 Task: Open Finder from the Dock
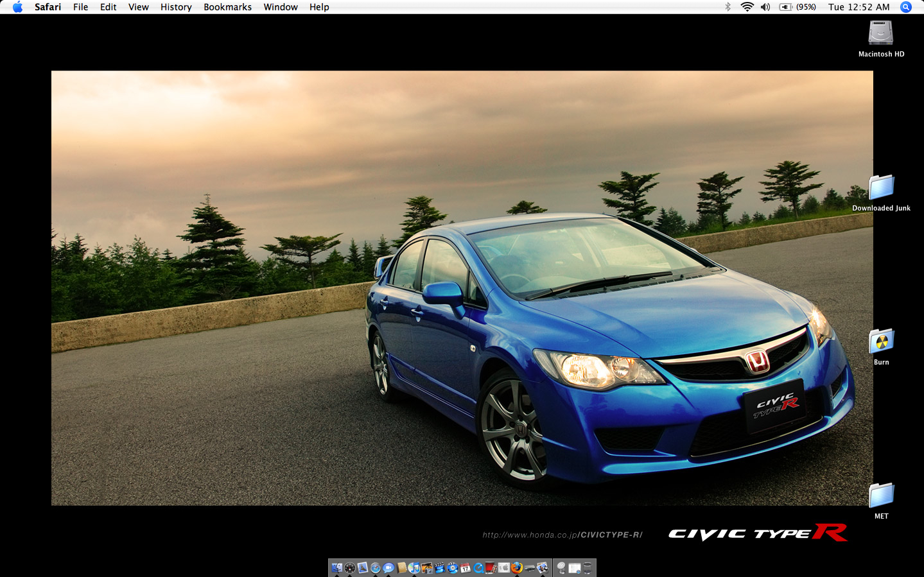point(337,567)
